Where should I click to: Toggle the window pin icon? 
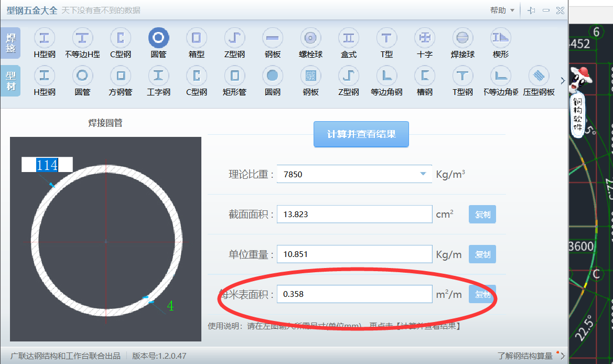(530, 9)
